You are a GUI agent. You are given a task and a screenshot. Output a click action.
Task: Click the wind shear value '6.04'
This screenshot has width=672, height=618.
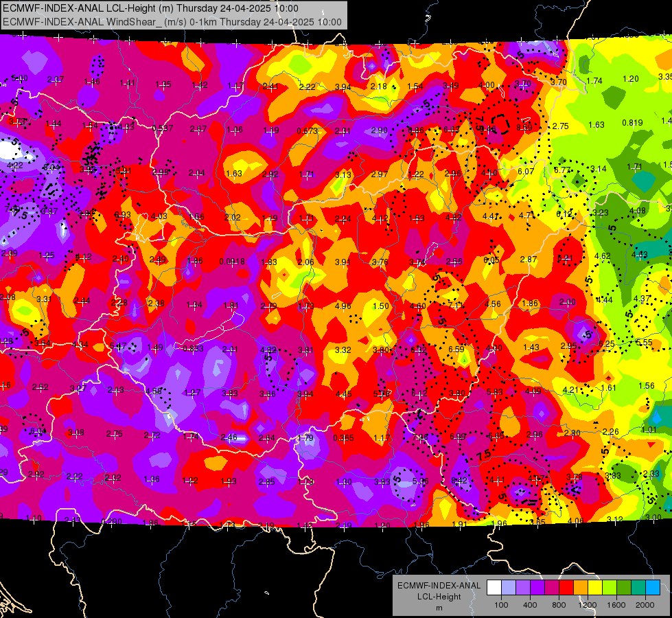[38, 431]
